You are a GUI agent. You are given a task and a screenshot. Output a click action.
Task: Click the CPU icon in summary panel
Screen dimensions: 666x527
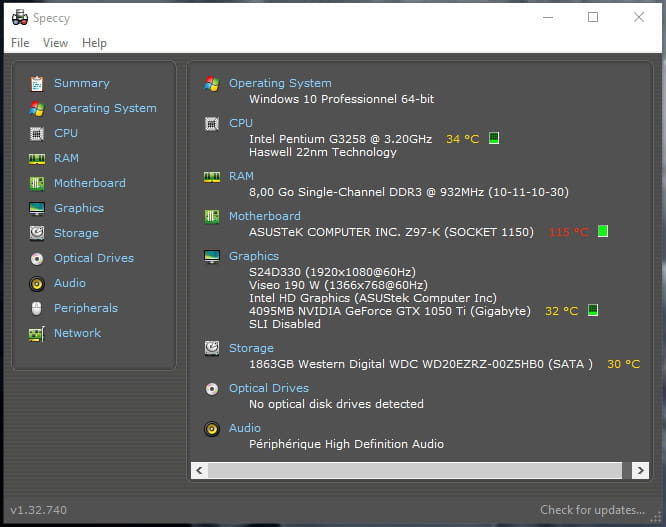tap(212, 124)
